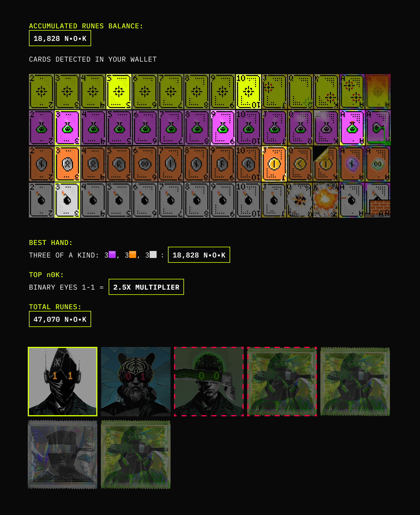Select the brick wall bomb card
Image resolution: width=420 pixels, height=515 pixels.
point(378,200)
